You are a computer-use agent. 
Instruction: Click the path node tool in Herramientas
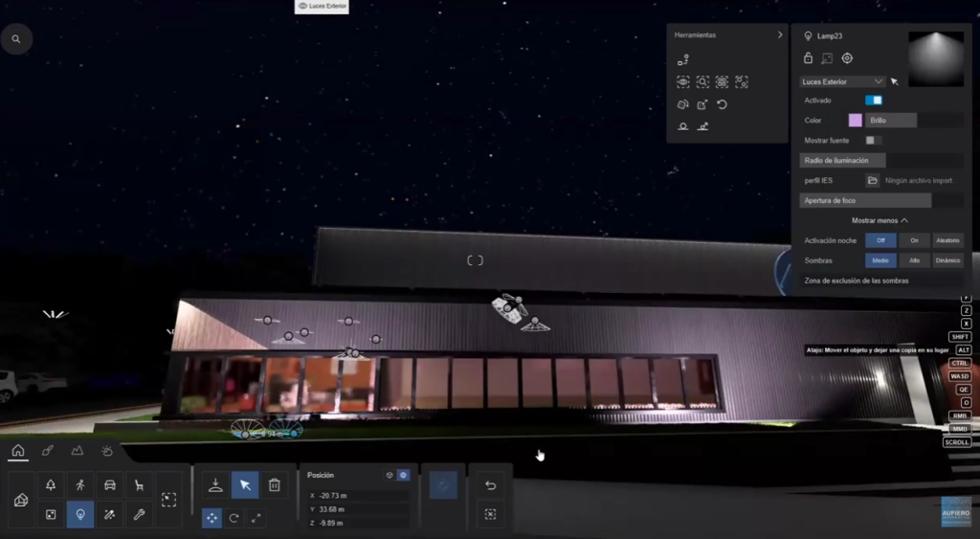683,59
